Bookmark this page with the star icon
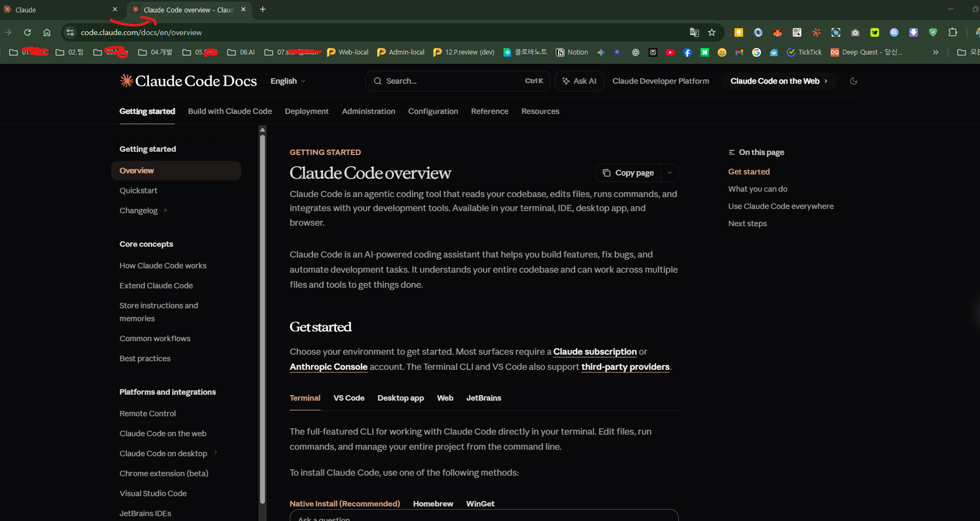 [x=712, y=32]
